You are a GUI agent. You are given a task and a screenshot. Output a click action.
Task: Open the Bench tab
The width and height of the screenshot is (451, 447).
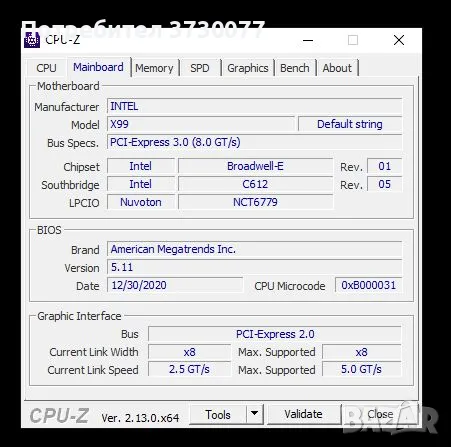(x=295, y=68)
